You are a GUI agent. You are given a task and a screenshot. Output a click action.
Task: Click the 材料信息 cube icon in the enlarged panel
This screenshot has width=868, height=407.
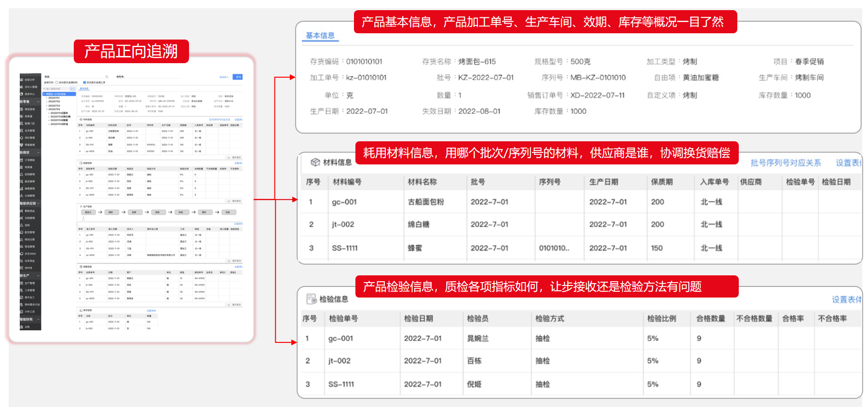pos(315,162)
